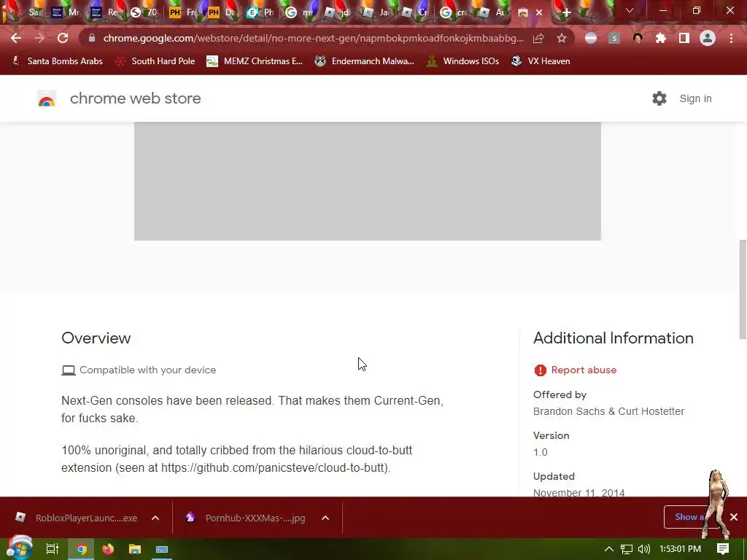Click the gray 's' extension icon
This screenshot has height=560, width=747.
614,38
